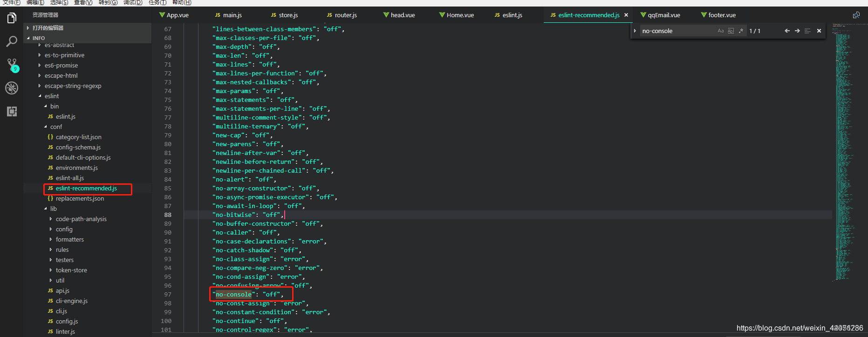The height and width of the screenshot is (337, 868).
Task: Expand the es6-promise folder
Action: [x=61, y=65]
